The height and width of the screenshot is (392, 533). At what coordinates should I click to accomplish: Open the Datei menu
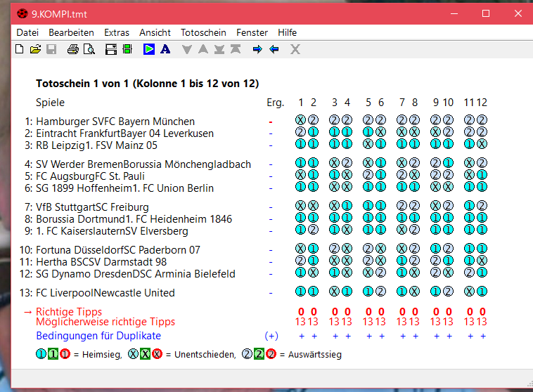27,32
